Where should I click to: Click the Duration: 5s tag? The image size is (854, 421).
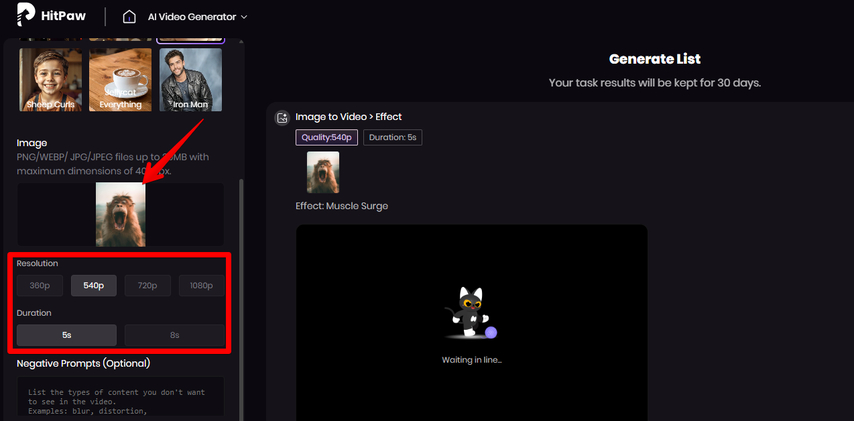coord(393,137)
